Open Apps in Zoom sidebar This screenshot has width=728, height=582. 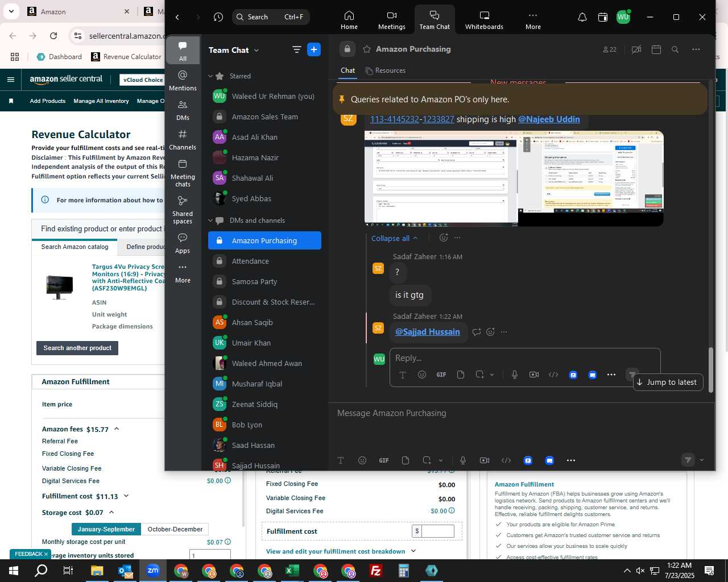[183, 243]
